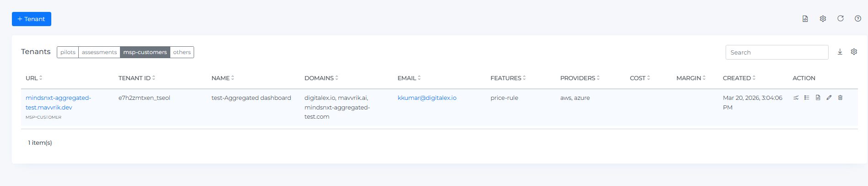
Task: Download the tenants table via arrow icon
Action: click(840, 52)
